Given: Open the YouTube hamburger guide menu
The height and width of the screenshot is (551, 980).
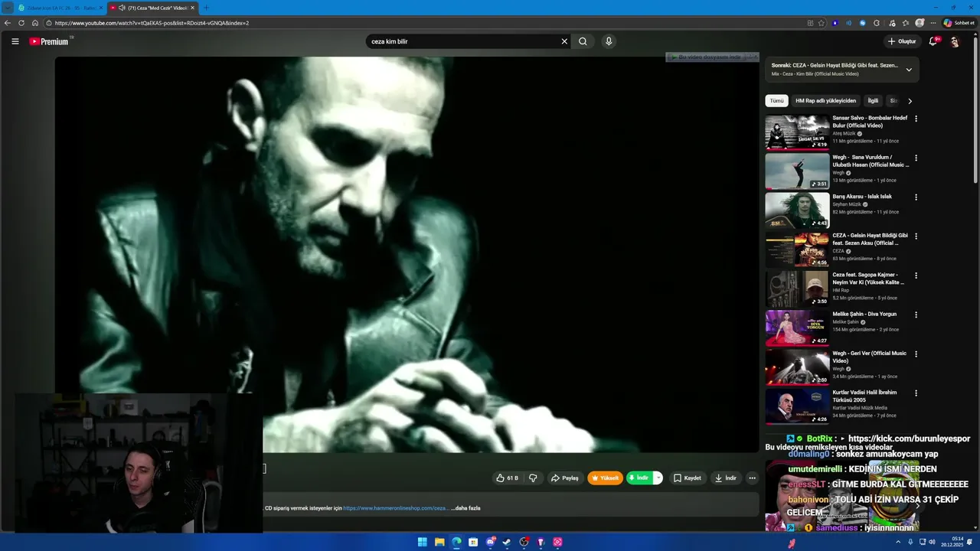Looking at the screenshot, I should (x=15, y=41).
